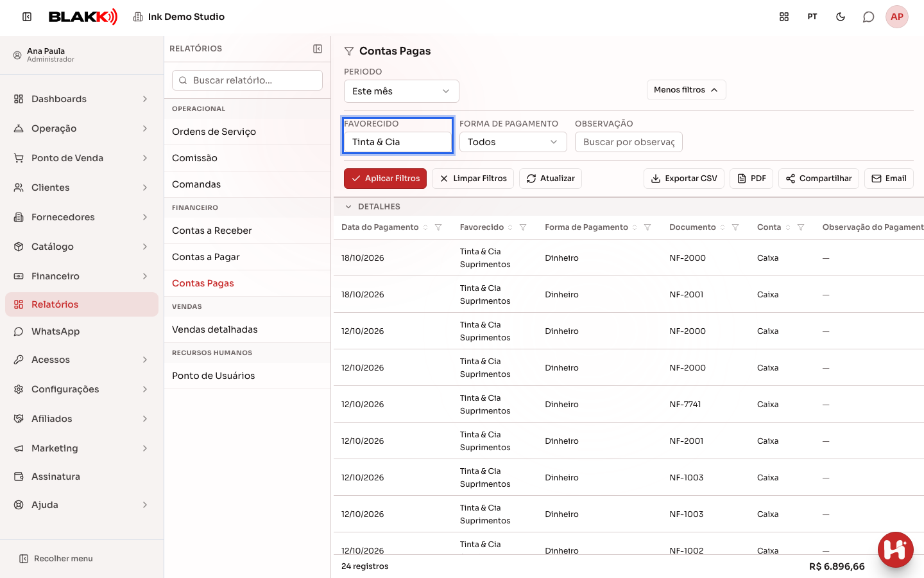Click Aplicar Filtros button
The image size is (924, 578).
click(x=385, y=179)
